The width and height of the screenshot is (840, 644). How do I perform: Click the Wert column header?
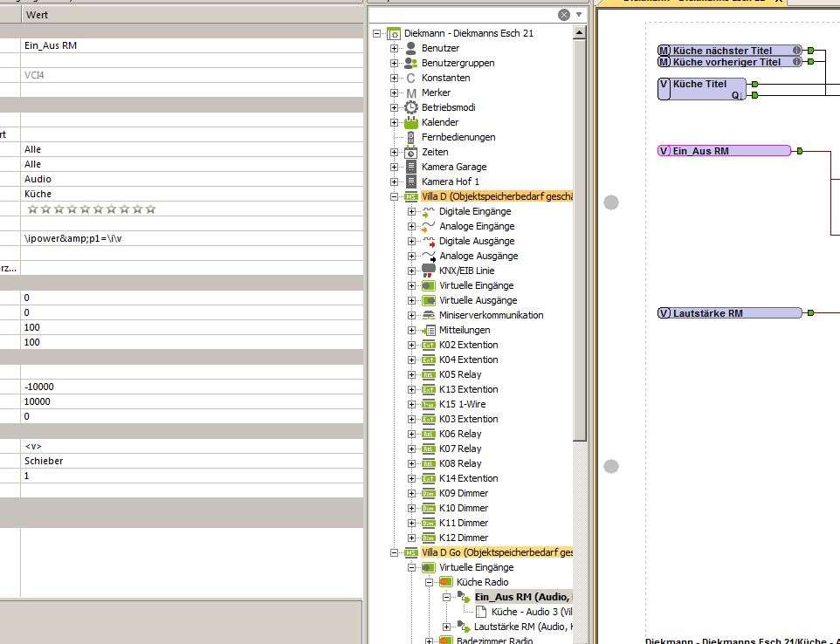[x=192, y=15]
